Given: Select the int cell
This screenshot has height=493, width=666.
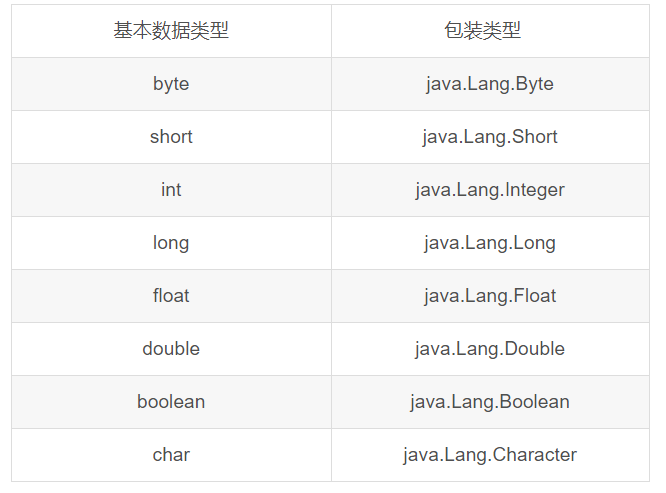Looking at the screenshot, I should [171, 190].
